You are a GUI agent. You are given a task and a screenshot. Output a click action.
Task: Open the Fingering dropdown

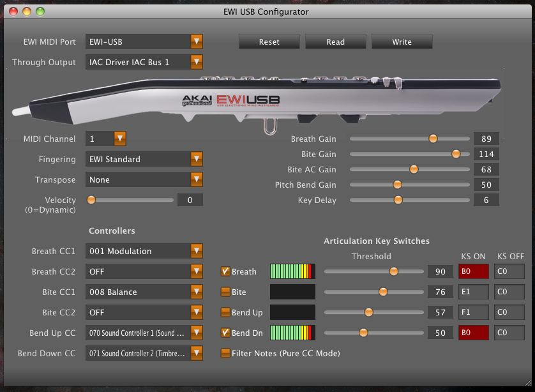tap(144, 160)
